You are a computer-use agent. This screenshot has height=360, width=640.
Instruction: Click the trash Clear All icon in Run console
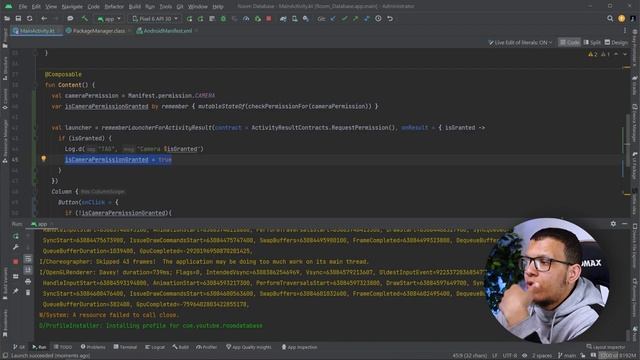(28, 292)
